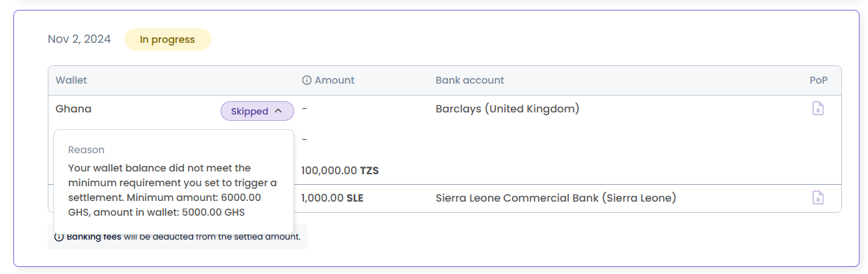
Task: Select the 1,000.00 SLE amount
Action: (x=332, y=198)
